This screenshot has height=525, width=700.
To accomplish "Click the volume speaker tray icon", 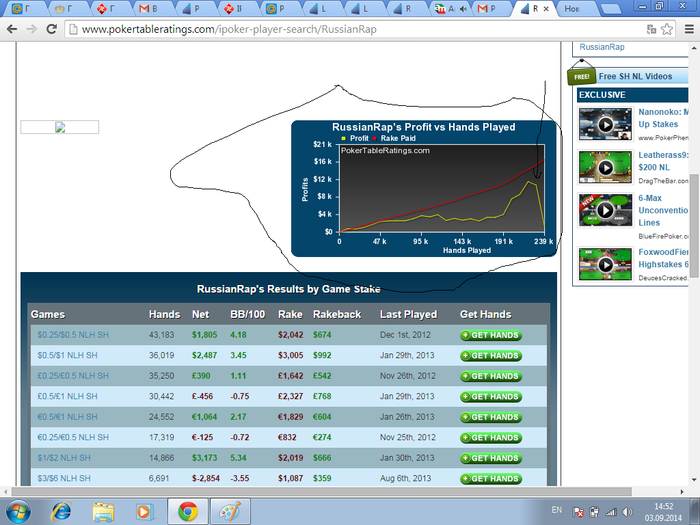I will (x=628, y=512).
